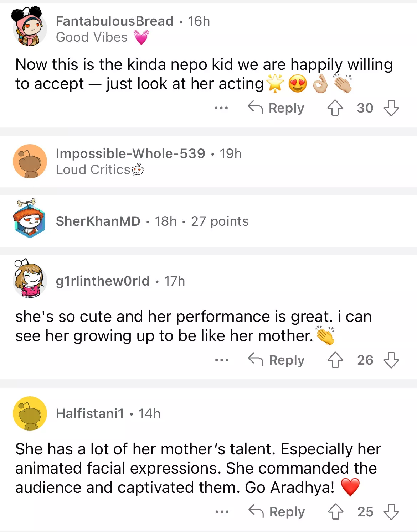Upvote Halfistani1's comment
This screenshot has width=417, height=532.
pos(335,512)
